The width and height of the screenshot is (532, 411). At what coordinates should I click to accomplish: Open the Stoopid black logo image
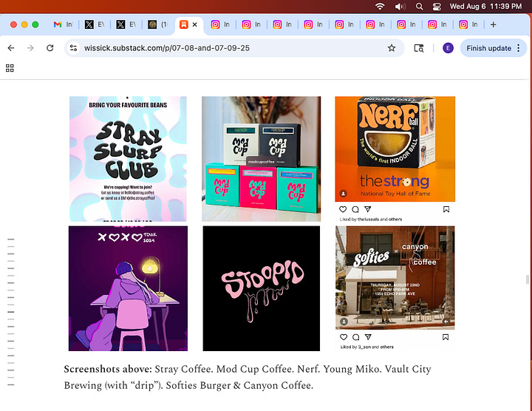[262, 288]
